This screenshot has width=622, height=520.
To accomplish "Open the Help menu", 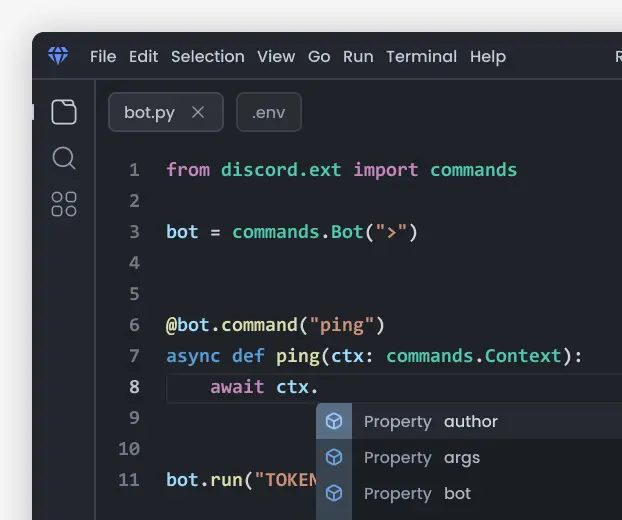I will [x=488, y=57].
